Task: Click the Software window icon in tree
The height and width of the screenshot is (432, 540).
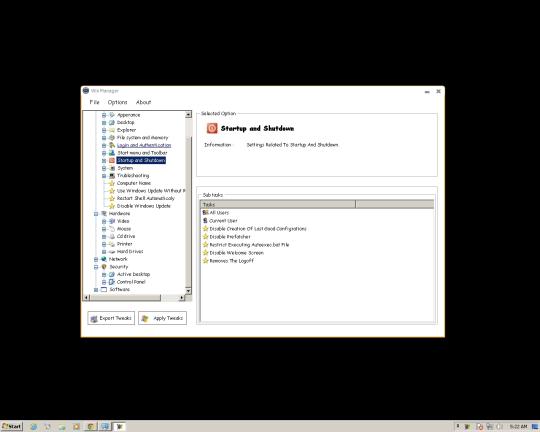Action: pos(104,289)
